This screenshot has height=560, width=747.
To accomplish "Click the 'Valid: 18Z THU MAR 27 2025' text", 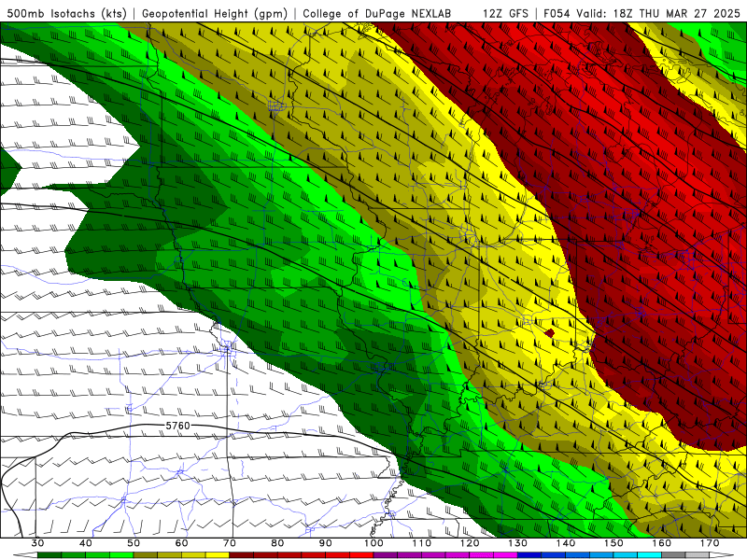I will (658, 13).
